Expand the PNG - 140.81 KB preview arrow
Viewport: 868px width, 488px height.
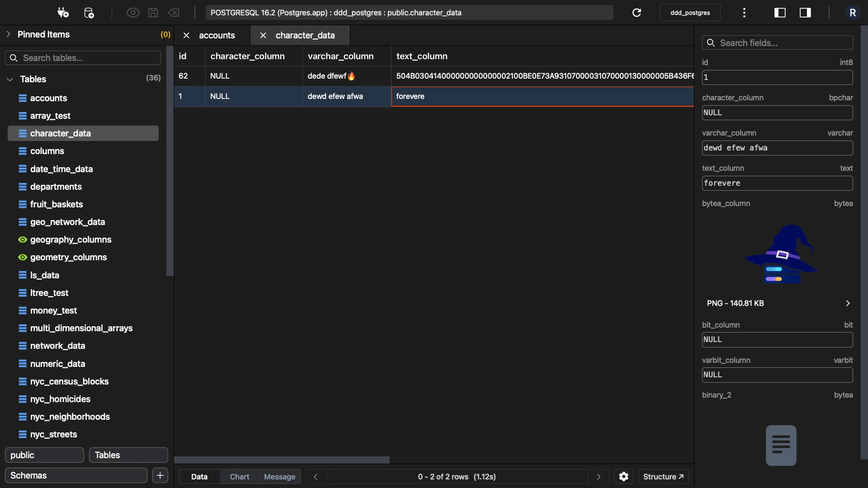pyautogui.click(x=848, y=303)
